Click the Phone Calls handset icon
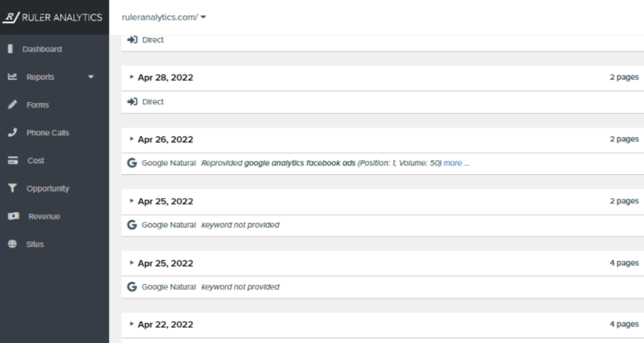This screenshot has width=644, height=343. [11, 132]
